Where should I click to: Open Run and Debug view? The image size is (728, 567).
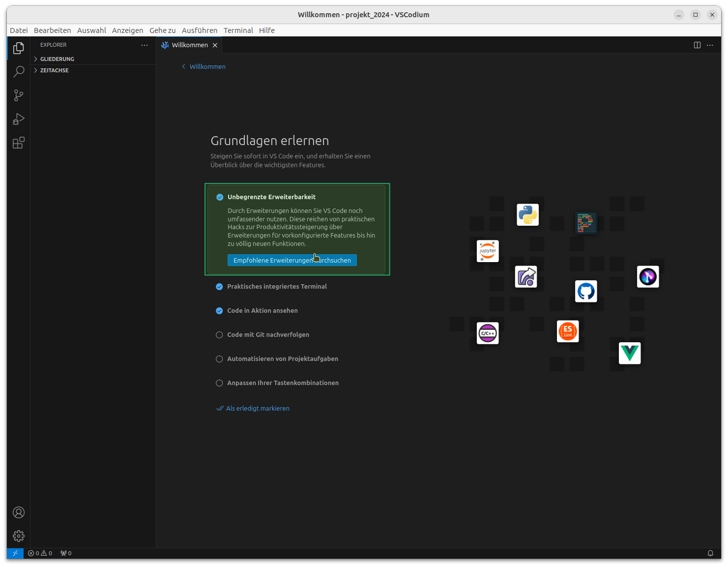19,119
